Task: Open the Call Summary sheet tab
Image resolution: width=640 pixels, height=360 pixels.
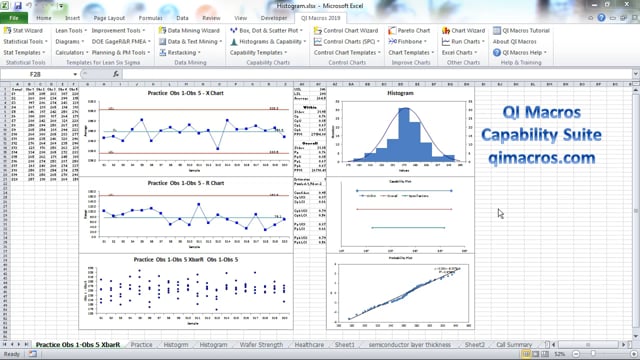Action: [x=514, y=344]
